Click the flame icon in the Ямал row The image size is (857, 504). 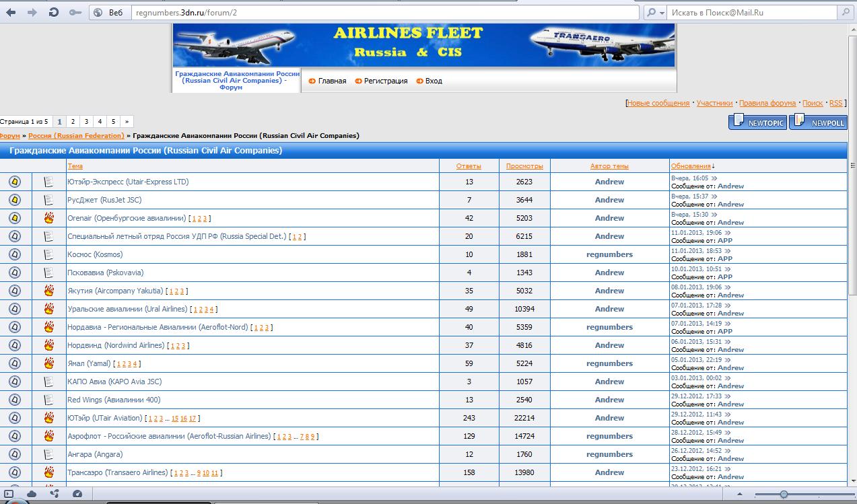coord(48,363)
